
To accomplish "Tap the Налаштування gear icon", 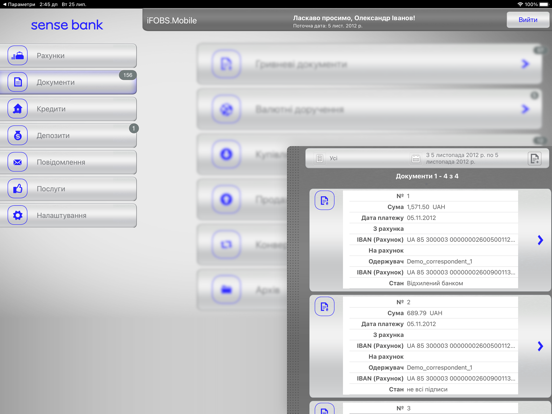I will click(18, 215).
